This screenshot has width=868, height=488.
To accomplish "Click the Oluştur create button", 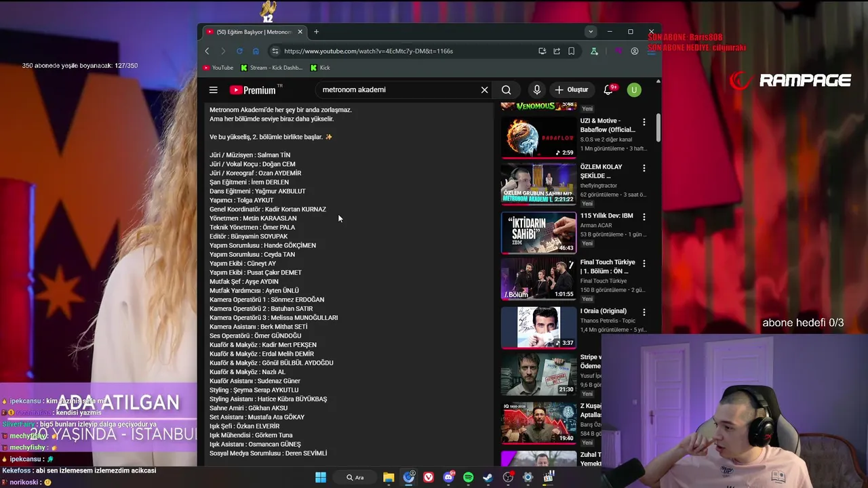I will 571,89.
